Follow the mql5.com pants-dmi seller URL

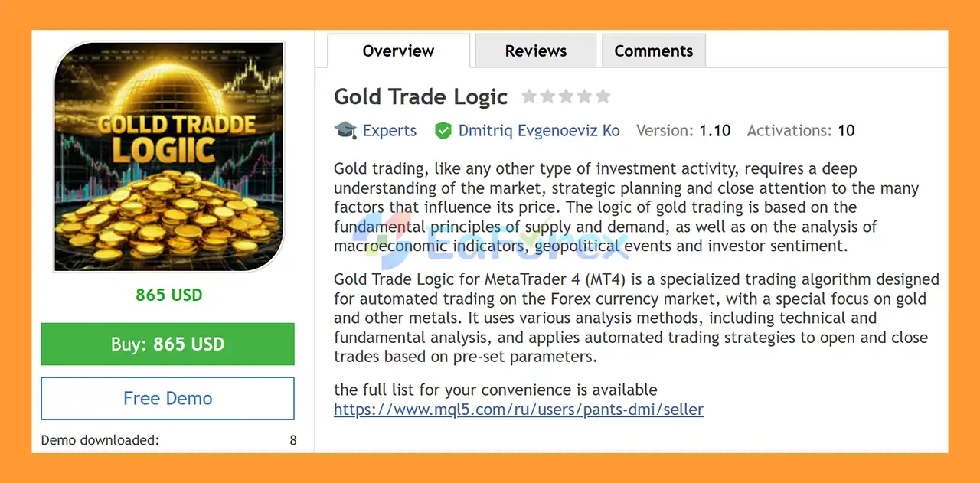(518, 410)
